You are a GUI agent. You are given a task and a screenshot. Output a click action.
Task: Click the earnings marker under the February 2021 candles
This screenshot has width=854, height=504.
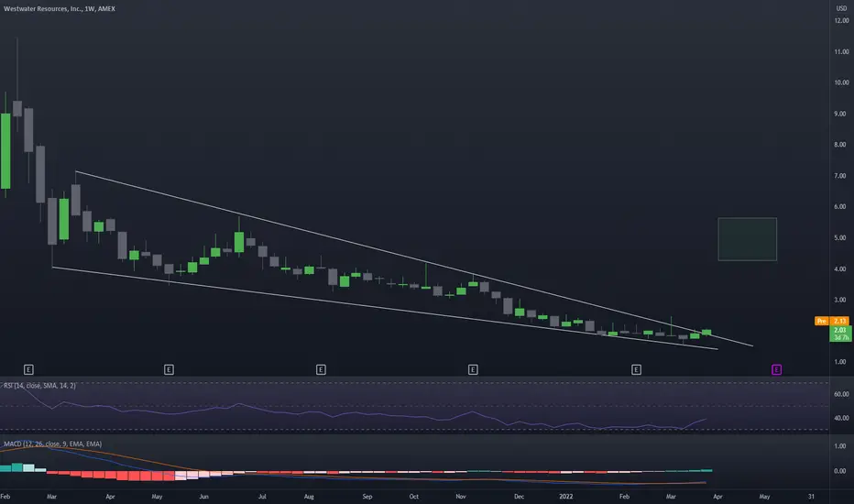pos(29,370)
